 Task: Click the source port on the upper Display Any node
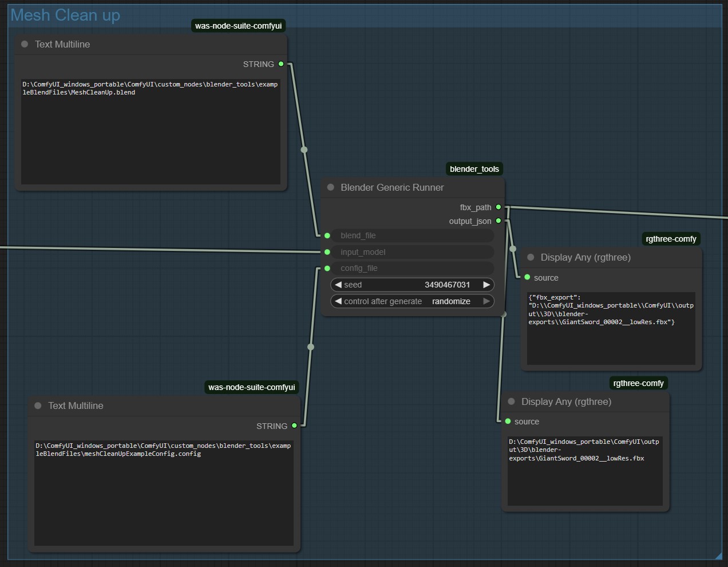[527, 277]
